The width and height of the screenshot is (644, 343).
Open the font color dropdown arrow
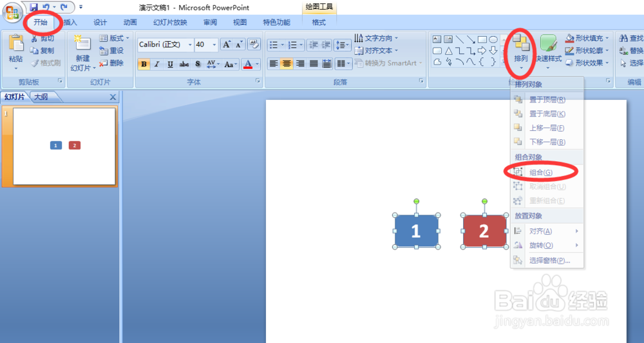(258, 64)
